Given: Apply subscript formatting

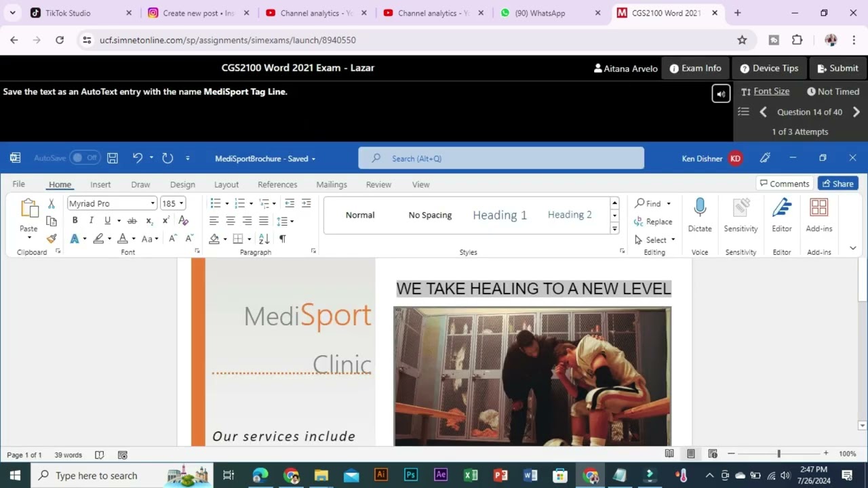Looking at the screenshot, I should 149,221.
